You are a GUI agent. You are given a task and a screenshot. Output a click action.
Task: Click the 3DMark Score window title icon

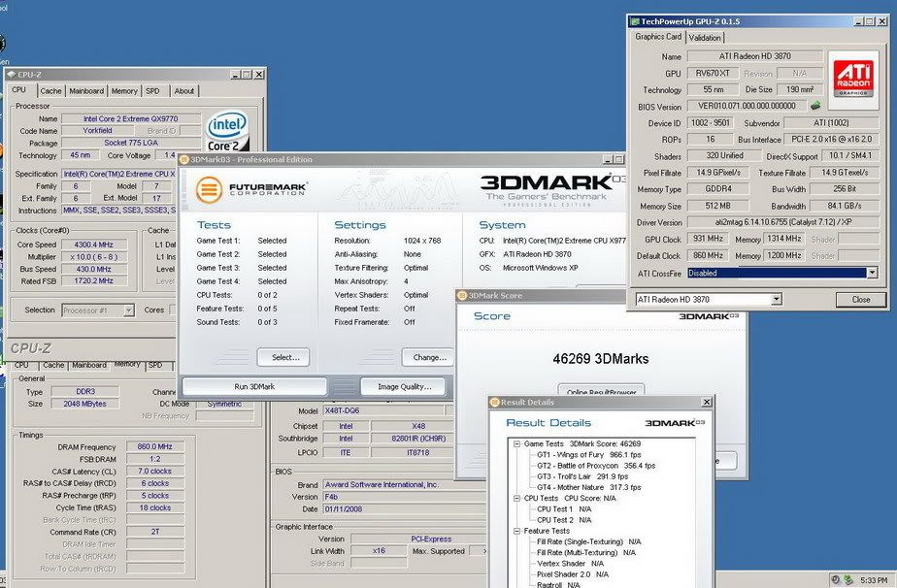click(462, 295)
